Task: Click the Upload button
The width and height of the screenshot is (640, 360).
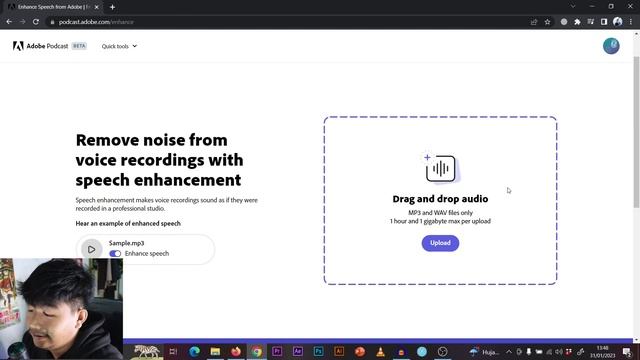Action: (x=440, y=243)
